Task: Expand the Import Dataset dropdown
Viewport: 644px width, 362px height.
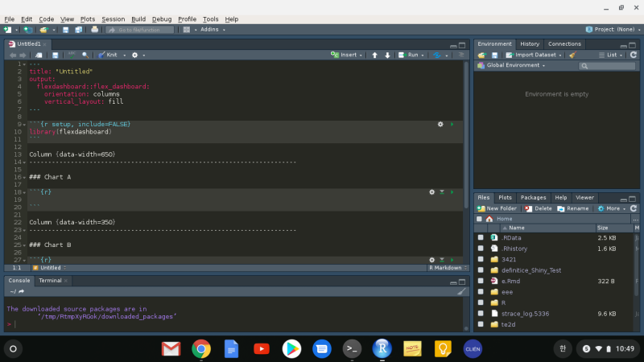Action: coord(535,55)
